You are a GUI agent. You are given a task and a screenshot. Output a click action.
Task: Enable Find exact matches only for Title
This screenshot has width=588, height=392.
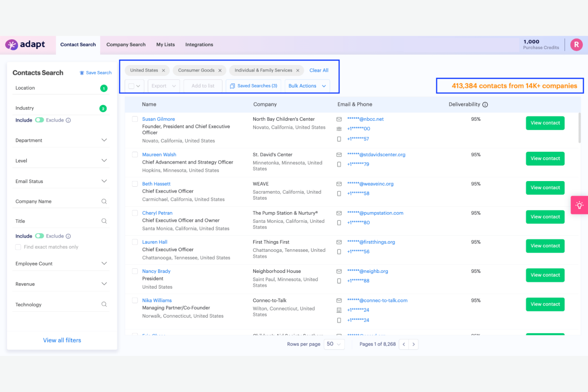pos(18,247)
